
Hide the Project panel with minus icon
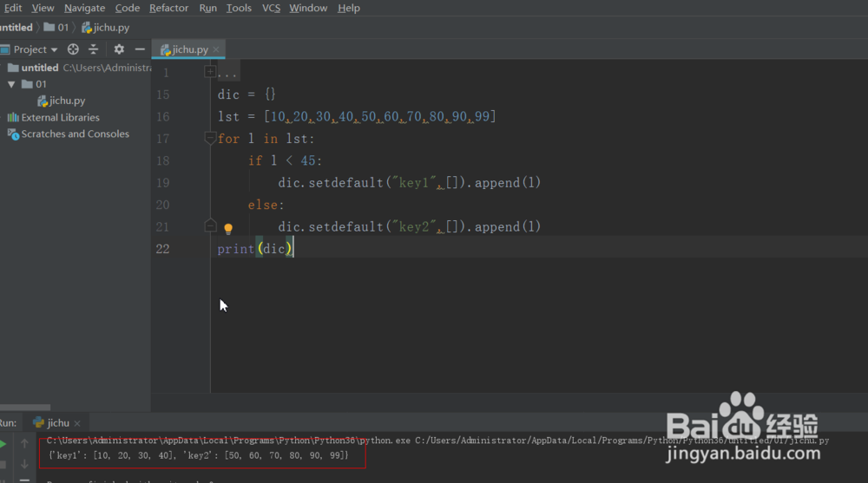click(x=140, y=49)
